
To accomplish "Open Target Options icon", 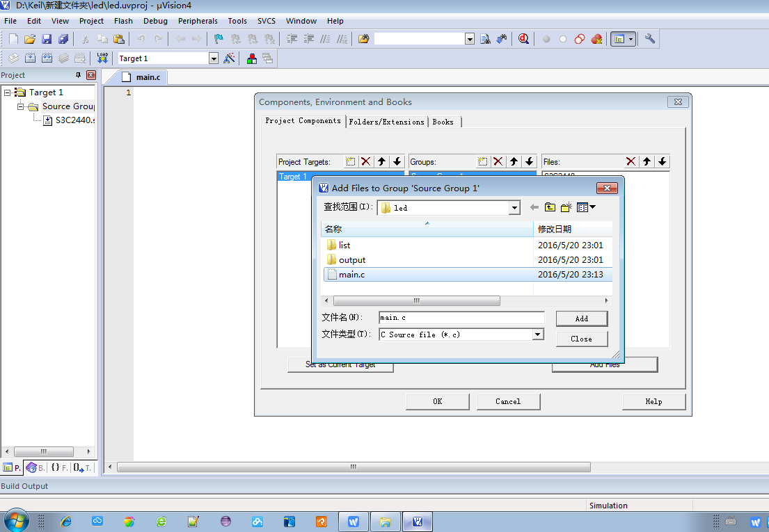I will click(229, 58).
